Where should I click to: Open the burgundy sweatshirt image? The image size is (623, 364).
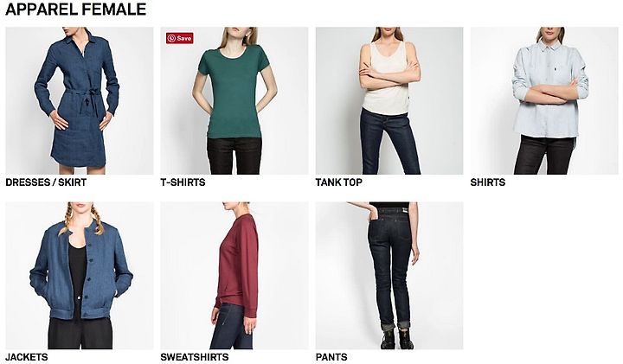(234, 276)
